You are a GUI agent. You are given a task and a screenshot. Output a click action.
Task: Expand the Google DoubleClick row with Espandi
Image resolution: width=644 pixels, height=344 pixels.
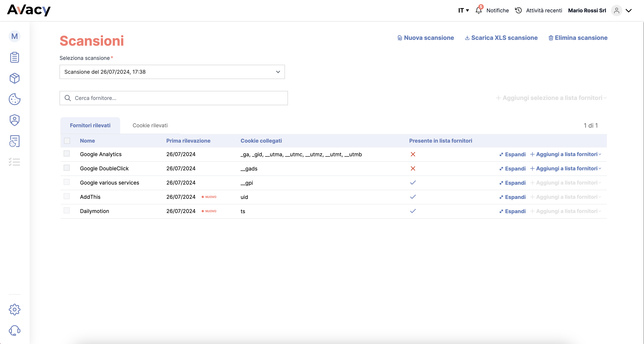click(x=512, y=169)
